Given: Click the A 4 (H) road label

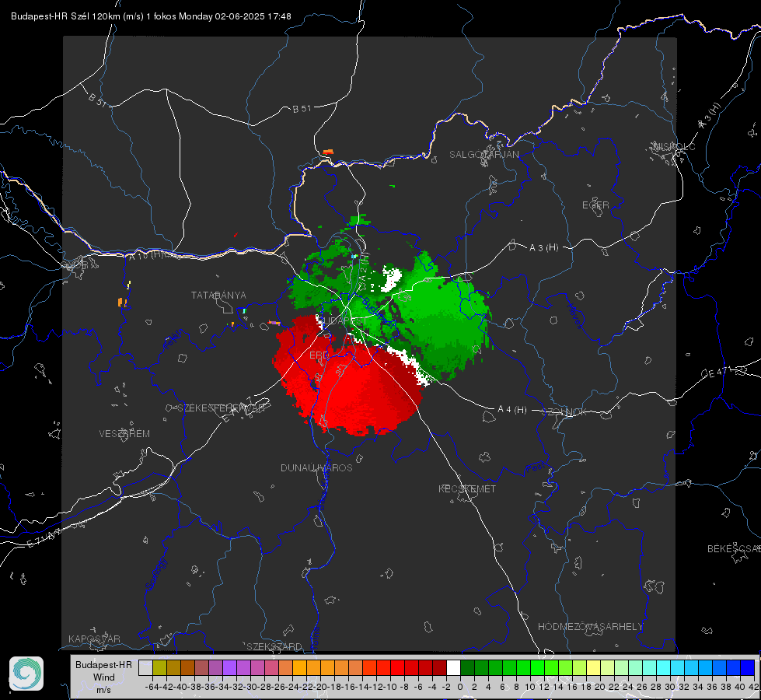Looking at the screenshot, I should click(512, 410).
